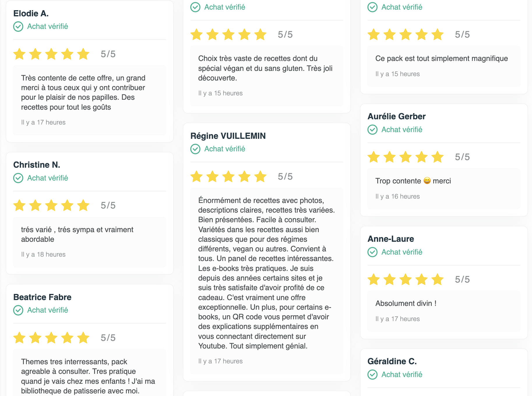Click the third star in Régine VUILLEMIN's rating

[x=228, y=176]
